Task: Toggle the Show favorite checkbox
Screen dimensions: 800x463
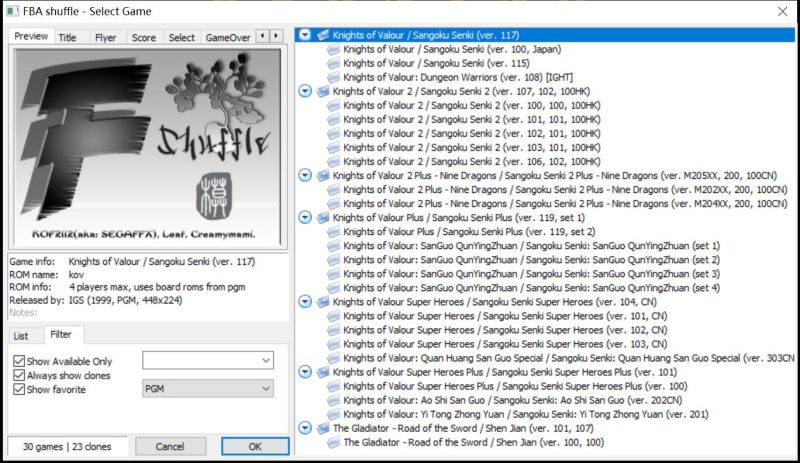Action: click(x=19, y=389)
